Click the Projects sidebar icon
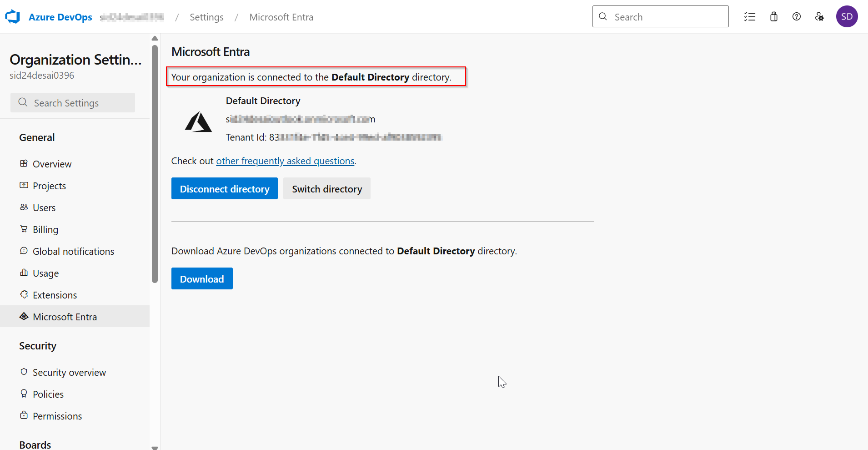 (x=24, y=185)
